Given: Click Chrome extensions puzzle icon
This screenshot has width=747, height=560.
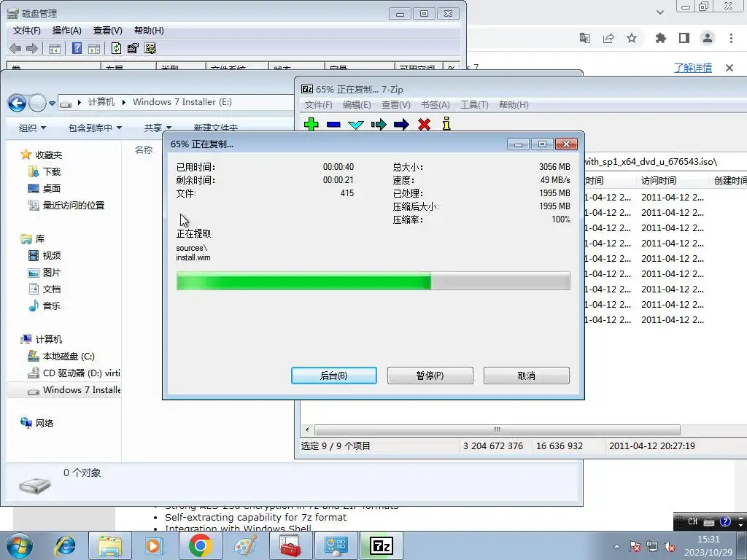Looking at the screenshot, I should pos(661,38).
